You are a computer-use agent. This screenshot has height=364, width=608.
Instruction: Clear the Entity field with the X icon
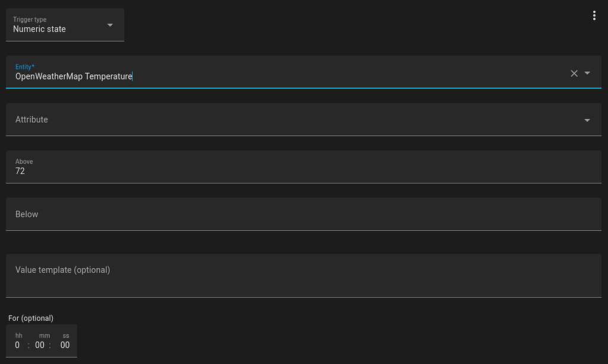[574, 73]
